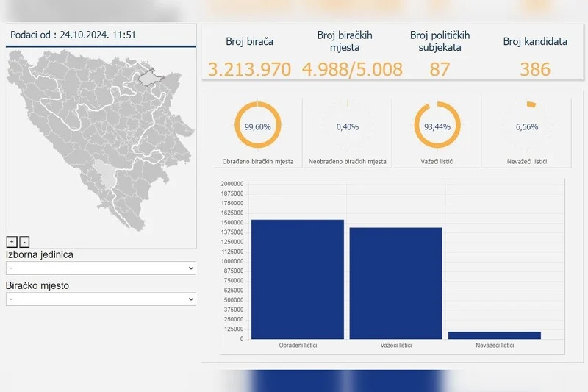Select the light highlighted municipality on the map
This screenshot has width=588, height=392.
pyautogui.click(x=107, y=177)
